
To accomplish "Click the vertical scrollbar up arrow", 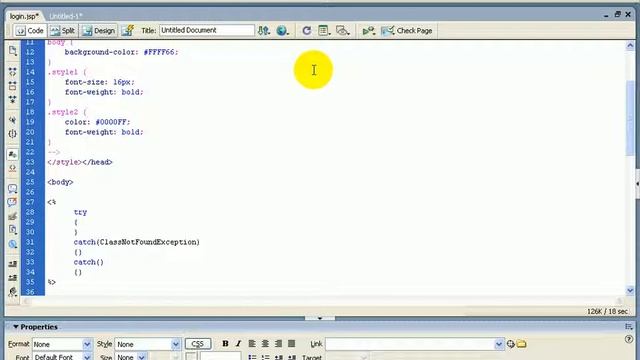I will point(630,46).
